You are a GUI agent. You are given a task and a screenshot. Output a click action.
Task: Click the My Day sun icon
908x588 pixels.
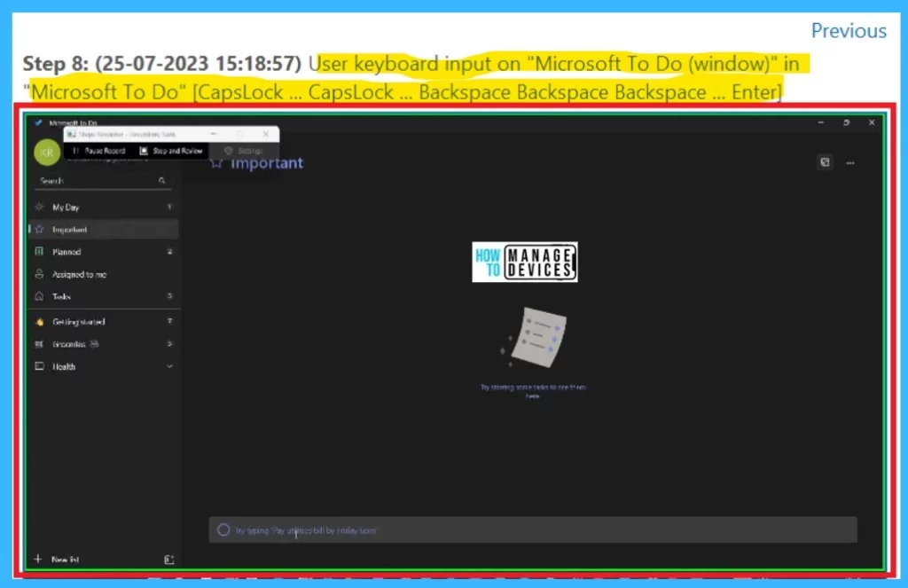[39, 207]
